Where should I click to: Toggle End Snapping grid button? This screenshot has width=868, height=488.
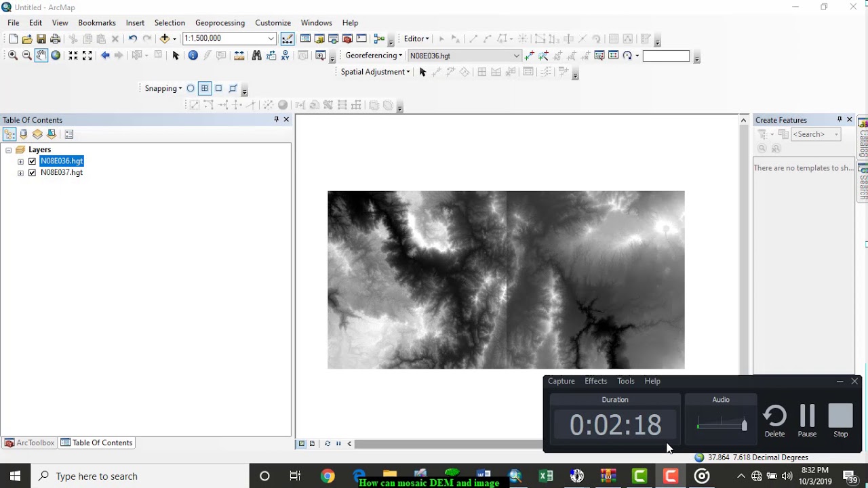pos(204,88)
